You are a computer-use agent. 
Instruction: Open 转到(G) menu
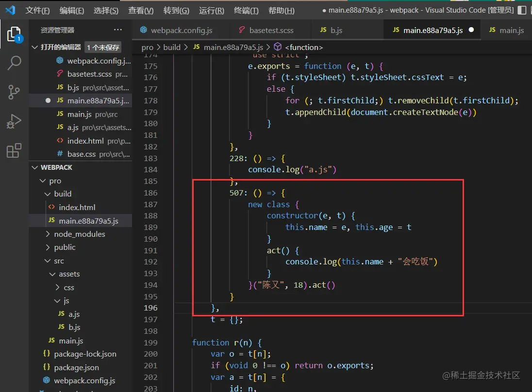click(176, 11)
